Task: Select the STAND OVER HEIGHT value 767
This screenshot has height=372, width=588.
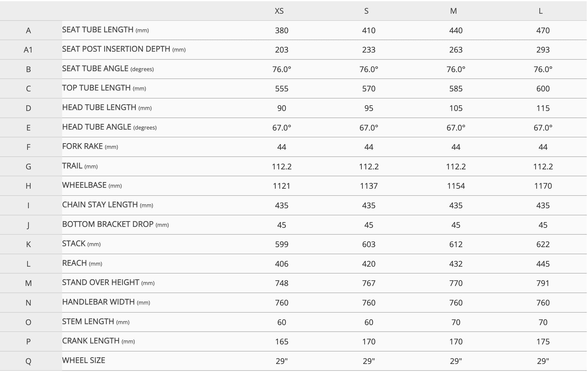Action: point(369,283)
